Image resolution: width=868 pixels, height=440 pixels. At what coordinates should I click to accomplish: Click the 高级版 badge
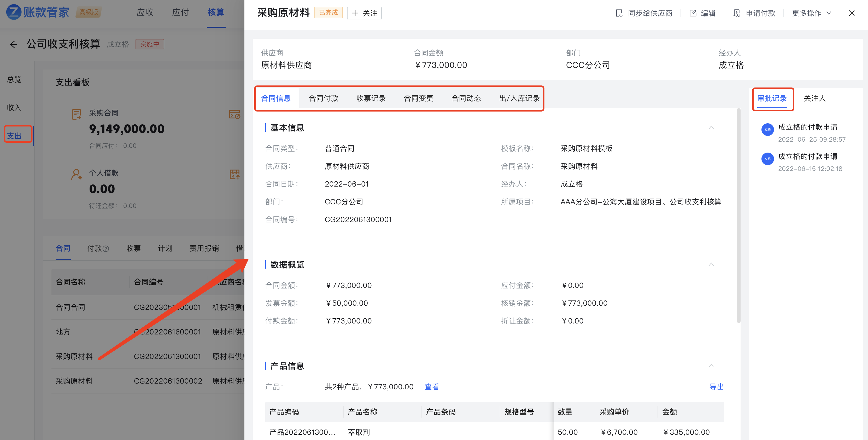pyautogui.click(x=89, y=12)
